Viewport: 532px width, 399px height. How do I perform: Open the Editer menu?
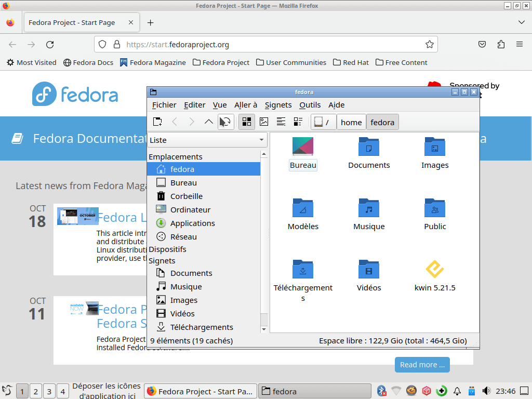(195, 105)
